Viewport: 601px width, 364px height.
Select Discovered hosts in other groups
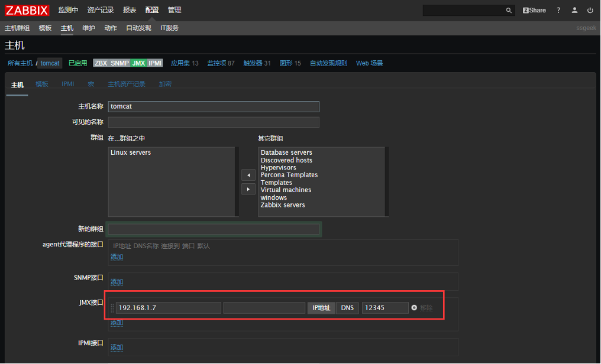(x=286, y=160)
